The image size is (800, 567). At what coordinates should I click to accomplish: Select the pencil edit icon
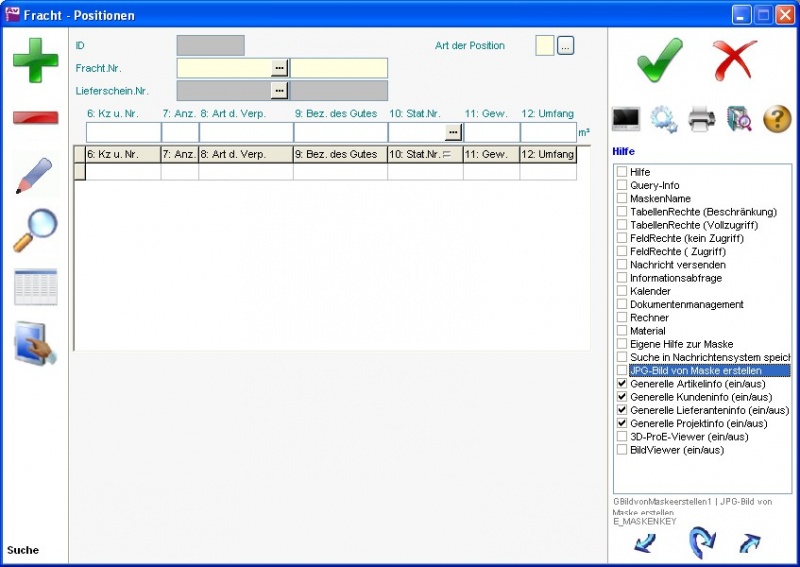pyautogui.click(x=35, y=175)
